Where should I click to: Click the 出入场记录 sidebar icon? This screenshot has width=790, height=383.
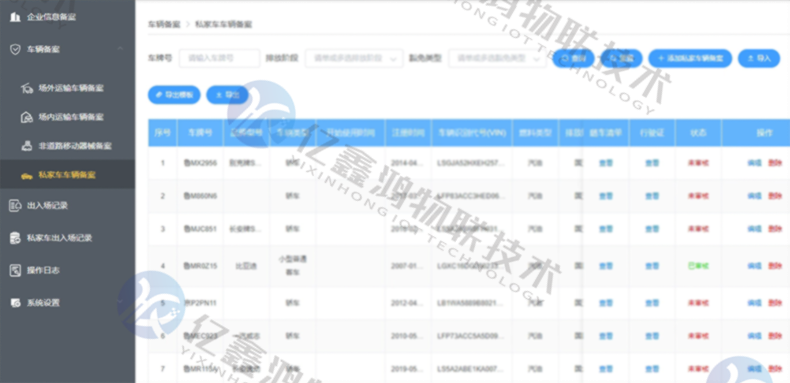pyautogui.click(x=16, y=205)
